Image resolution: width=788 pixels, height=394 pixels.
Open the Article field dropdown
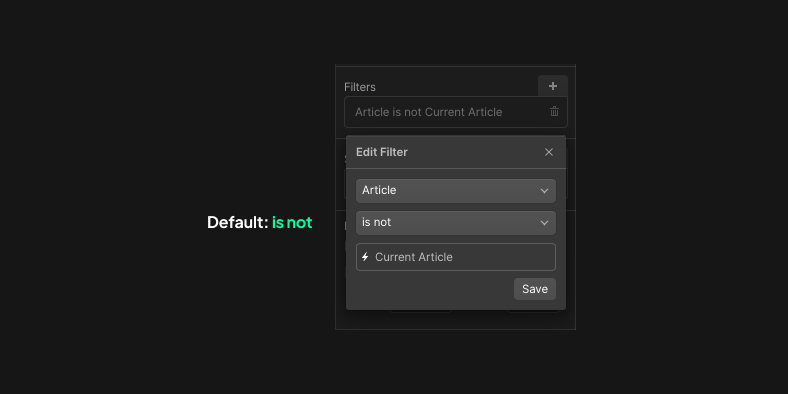(456, 190)
